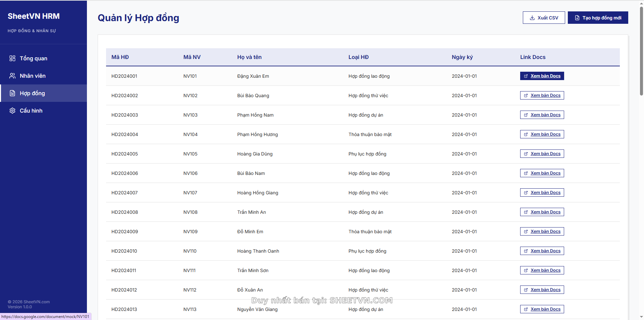Open Cấu hình via the gear icon
This screenshot has height=320, width=644.
[12, 111]
